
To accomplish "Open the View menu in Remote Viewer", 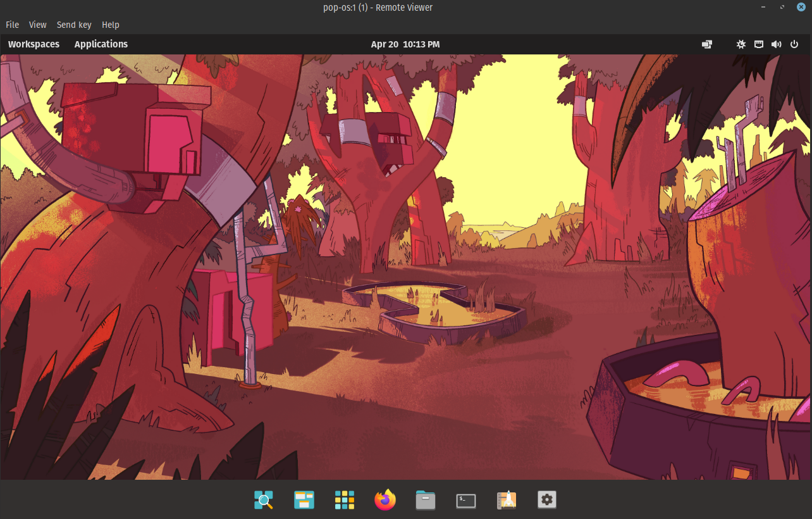I will [x=38, y=25].
